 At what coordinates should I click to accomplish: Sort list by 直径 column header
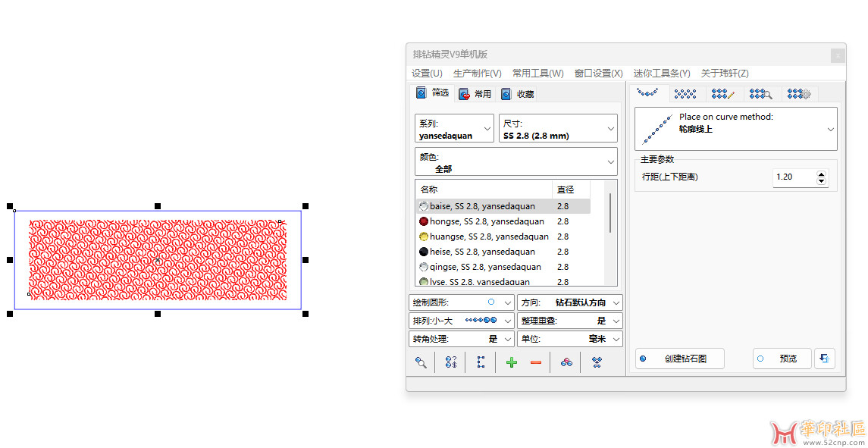(x=571, y=190)
